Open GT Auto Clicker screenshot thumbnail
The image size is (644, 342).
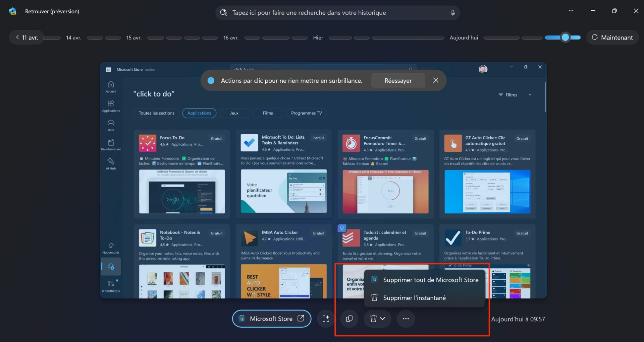tap(487, 192)
